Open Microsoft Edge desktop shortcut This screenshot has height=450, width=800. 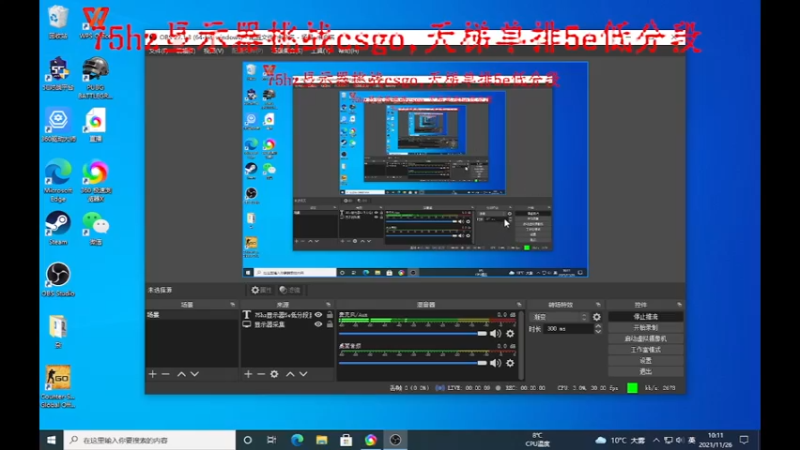(x=58, y=181)
